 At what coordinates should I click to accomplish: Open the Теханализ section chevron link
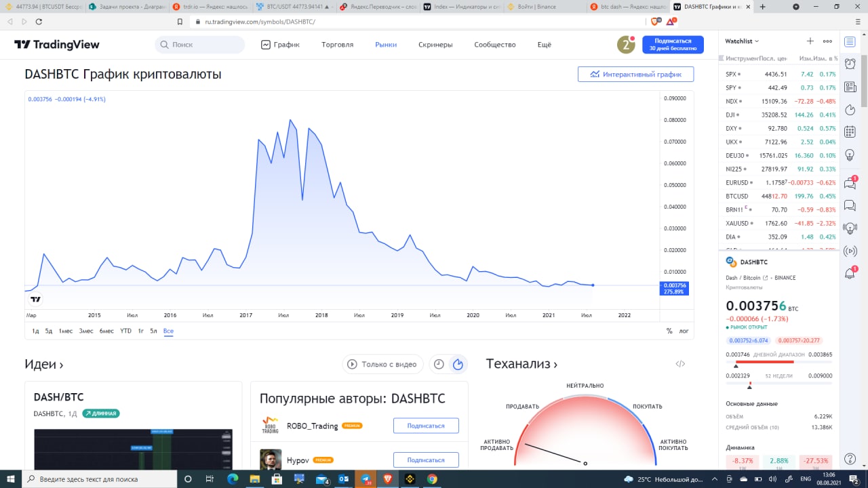521,364
